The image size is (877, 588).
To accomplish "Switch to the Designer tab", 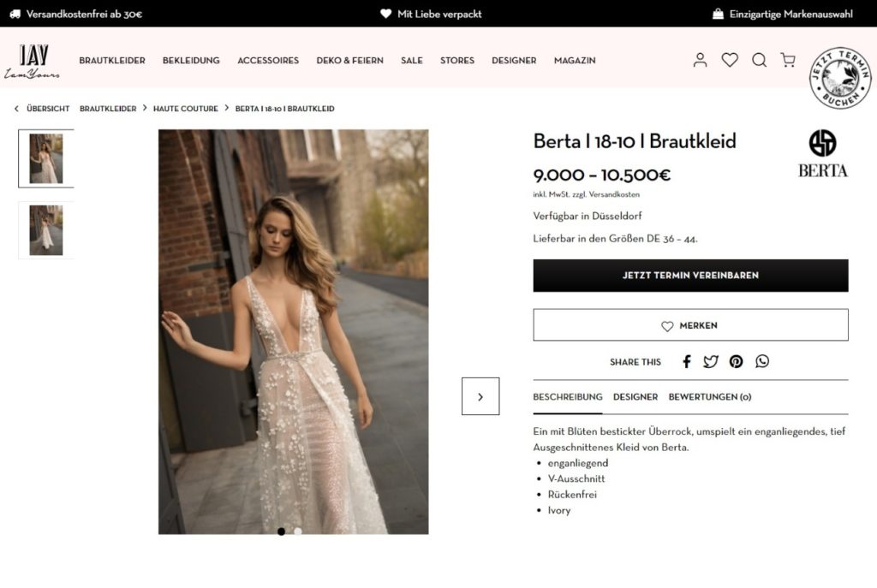I will [635, 397].
